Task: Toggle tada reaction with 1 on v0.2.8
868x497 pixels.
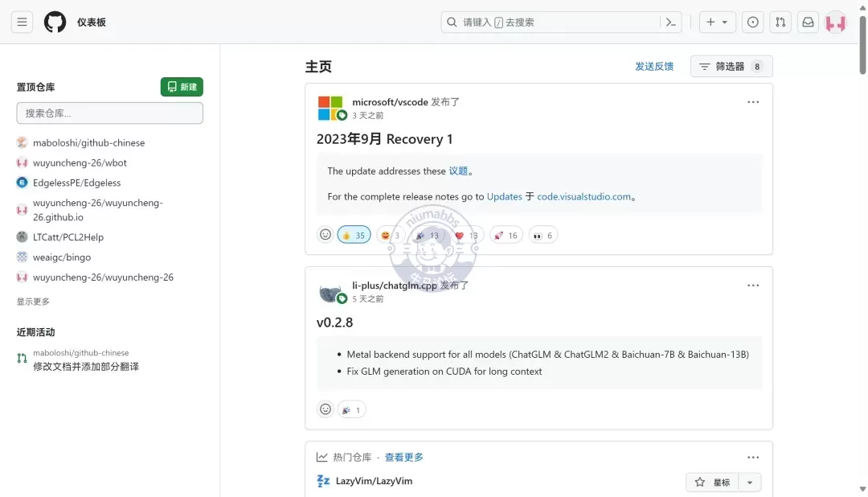Action: (x=351, y=409)
